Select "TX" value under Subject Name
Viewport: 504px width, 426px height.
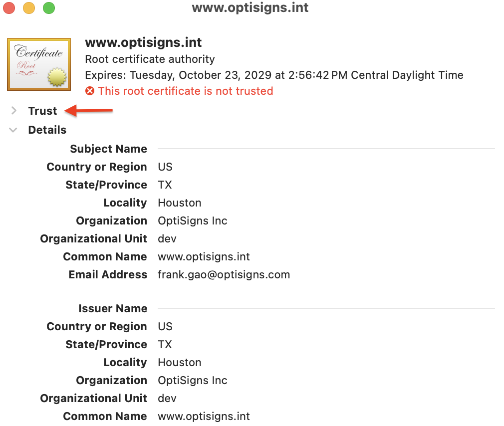[165, 185]
